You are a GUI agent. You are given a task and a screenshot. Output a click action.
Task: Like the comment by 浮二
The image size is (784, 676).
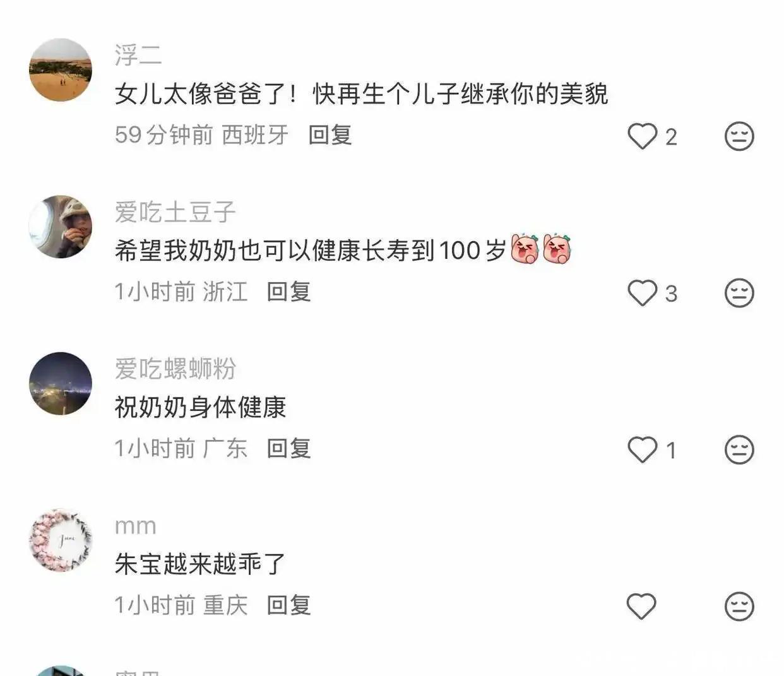[x=642, y=136]
